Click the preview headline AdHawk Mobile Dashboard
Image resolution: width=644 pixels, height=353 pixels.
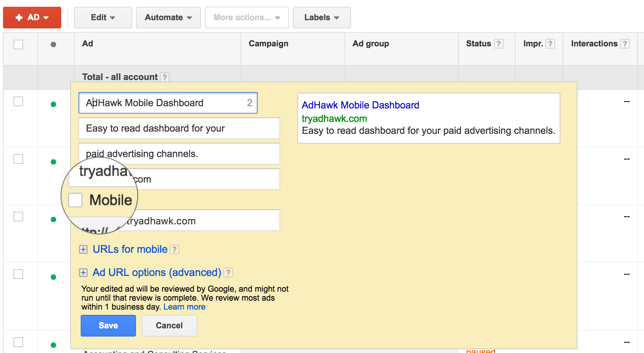click(x=360, y=105)
